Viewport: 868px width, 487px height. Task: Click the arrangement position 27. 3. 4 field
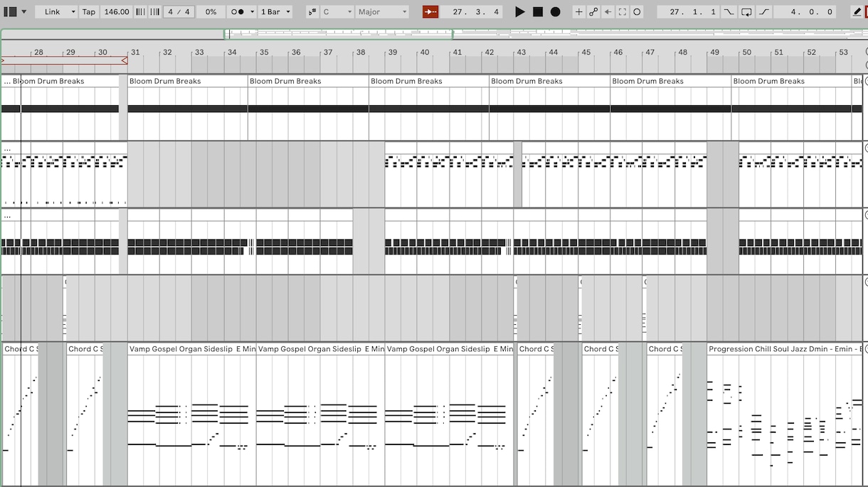471,11
